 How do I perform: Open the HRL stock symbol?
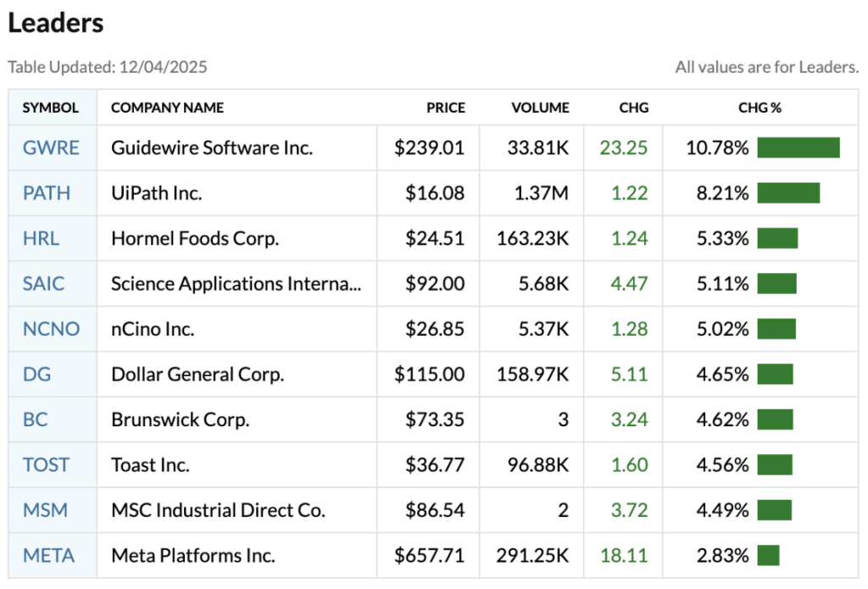(x=41, y=238)
